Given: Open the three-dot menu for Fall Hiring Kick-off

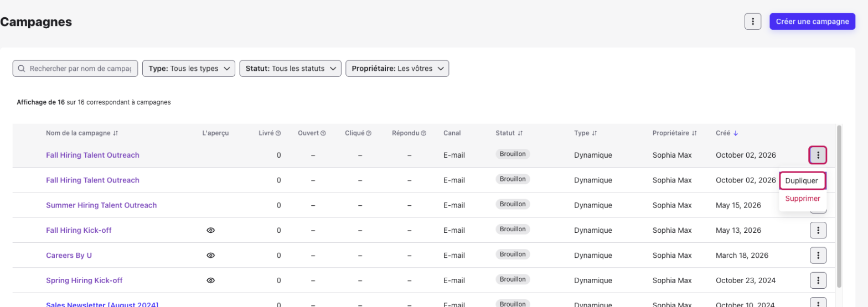Looking at the screenshot, I should (818, 230).
